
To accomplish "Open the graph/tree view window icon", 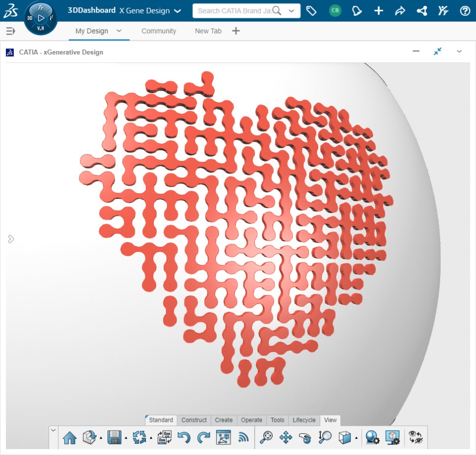I will 224,437.
